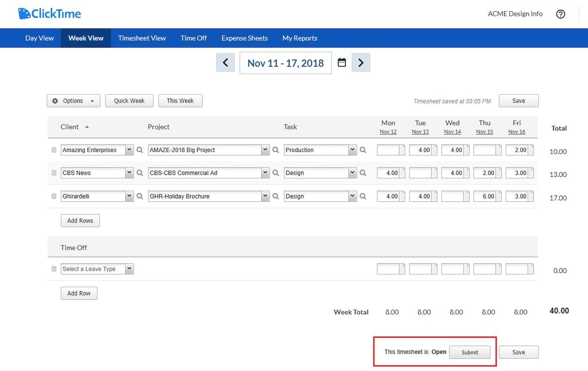Remove the Time Off row with trash icon
588x371 pixels.
[x=54, y=269]
